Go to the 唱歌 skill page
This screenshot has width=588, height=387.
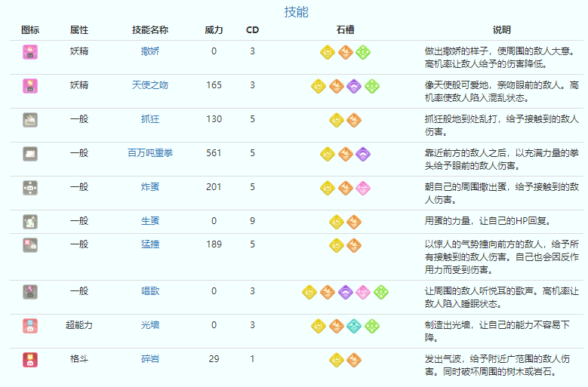coord(149,291)
